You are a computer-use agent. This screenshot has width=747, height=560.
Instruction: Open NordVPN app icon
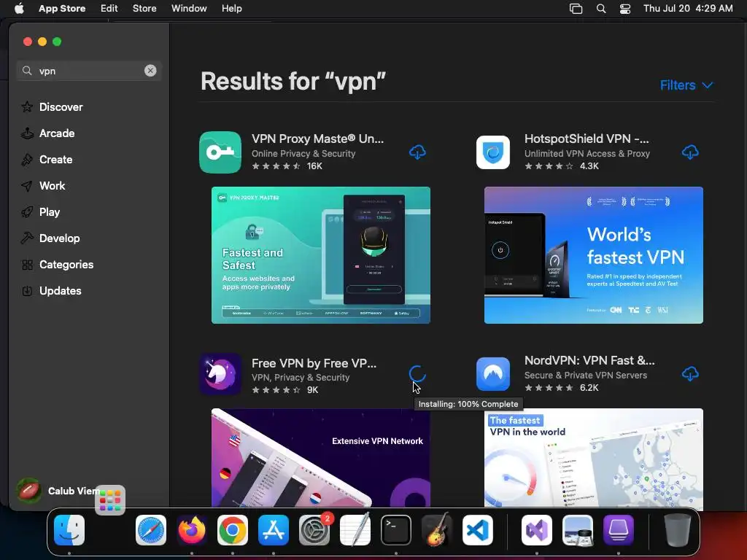(493, 374)
